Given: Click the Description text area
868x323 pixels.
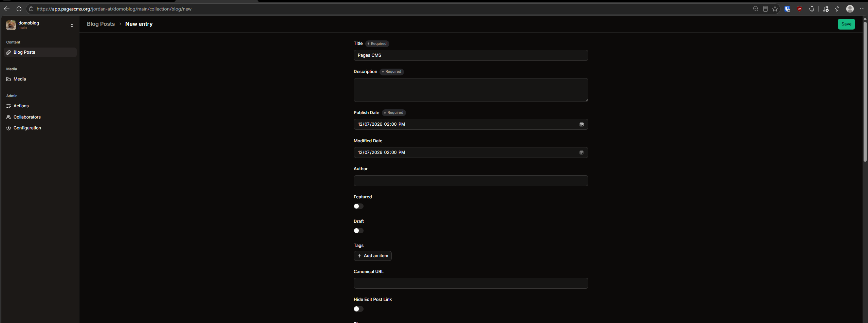Looking at the screenshot, I should tap(471, 90).
